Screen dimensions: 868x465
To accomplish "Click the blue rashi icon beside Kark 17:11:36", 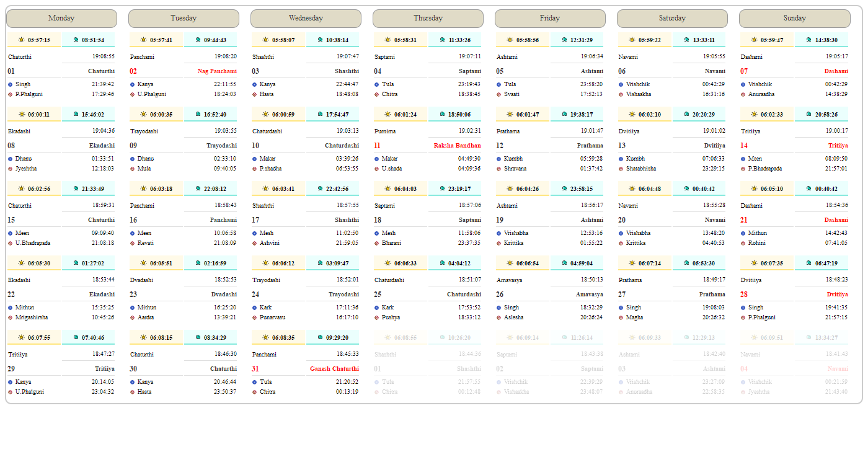I will pyautogui.click(x=255, y=308).
